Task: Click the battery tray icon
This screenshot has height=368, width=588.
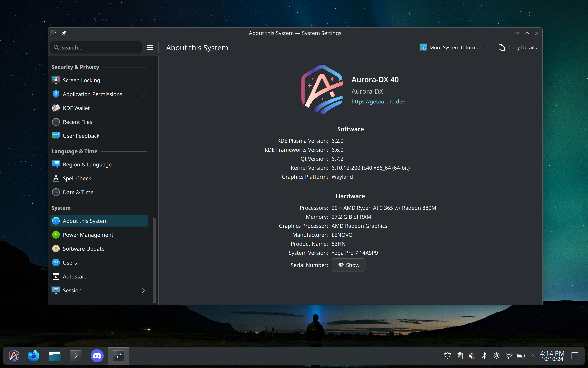Action: point(521,356)
